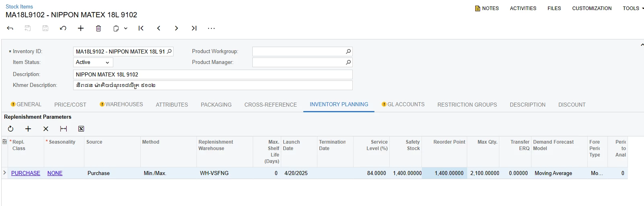Viewport: 644px width, 206px height.
Task: Open the PURCHASE replenishment class link
Action: 26,173
